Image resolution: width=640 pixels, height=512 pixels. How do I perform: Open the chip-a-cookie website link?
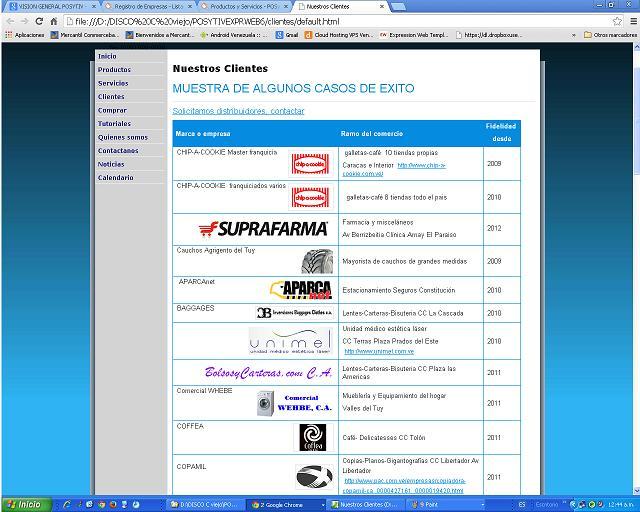pos(422,165)
